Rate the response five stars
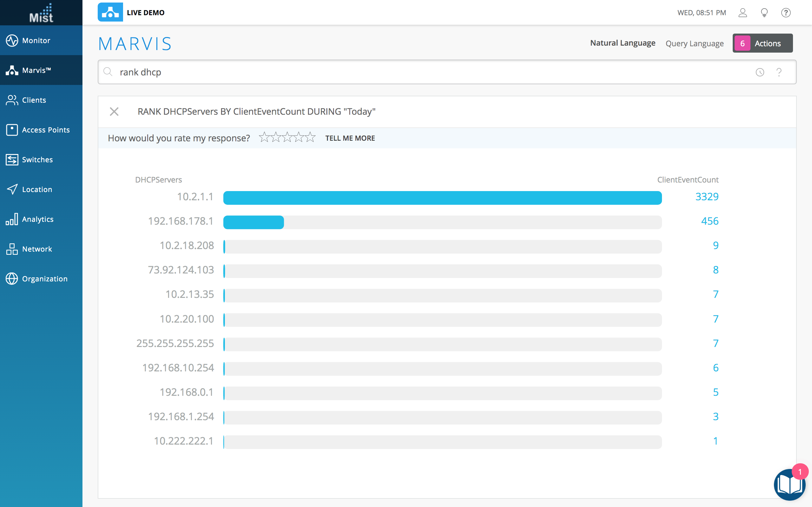Image resolution: width=812 pixels, height=507 pixels. tap(311, 138)
